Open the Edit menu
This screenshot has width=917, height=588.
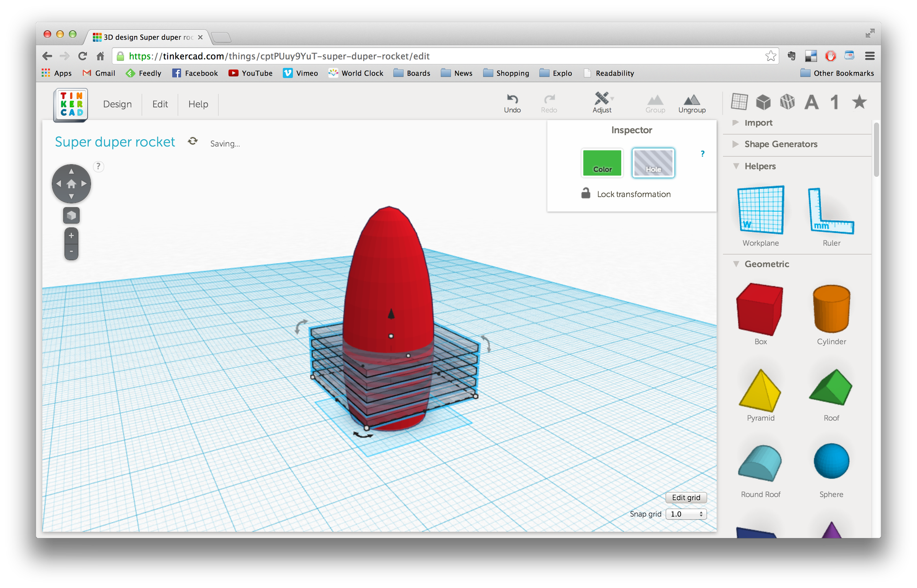[160, 104]
